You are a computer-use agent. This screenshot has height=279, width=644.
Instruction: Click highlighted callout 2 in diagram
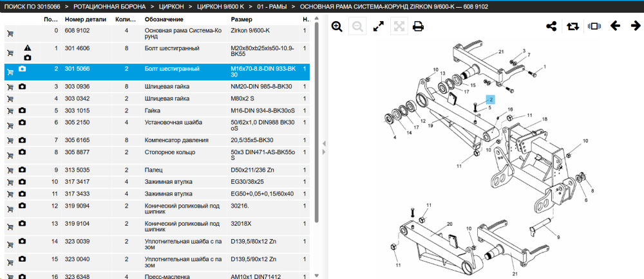[491, 100]
